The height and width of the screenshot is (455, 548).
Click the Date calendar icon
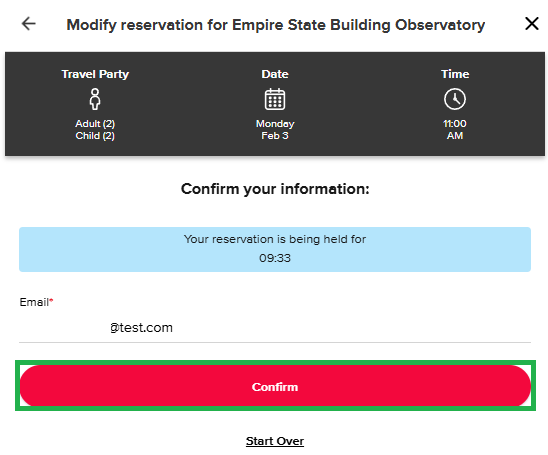(275, 99)
